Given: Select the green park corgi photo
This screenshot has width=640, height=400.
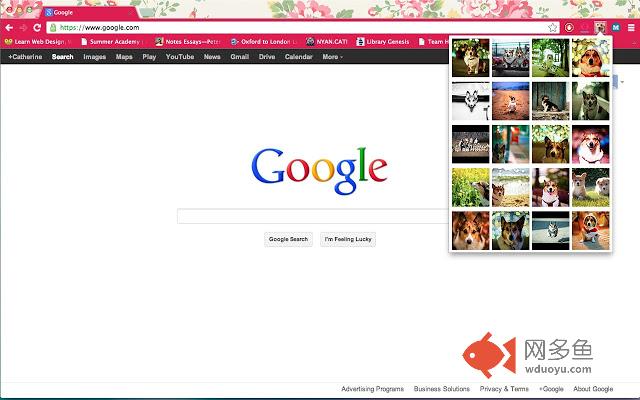Looking at the screenshot, I should click(551, 58).
